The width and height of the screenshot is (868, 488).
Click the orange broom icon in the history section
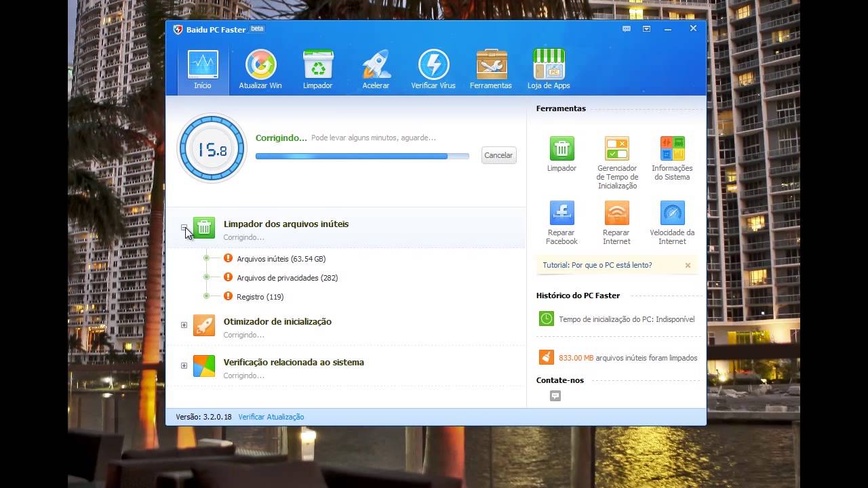[547, 357]
